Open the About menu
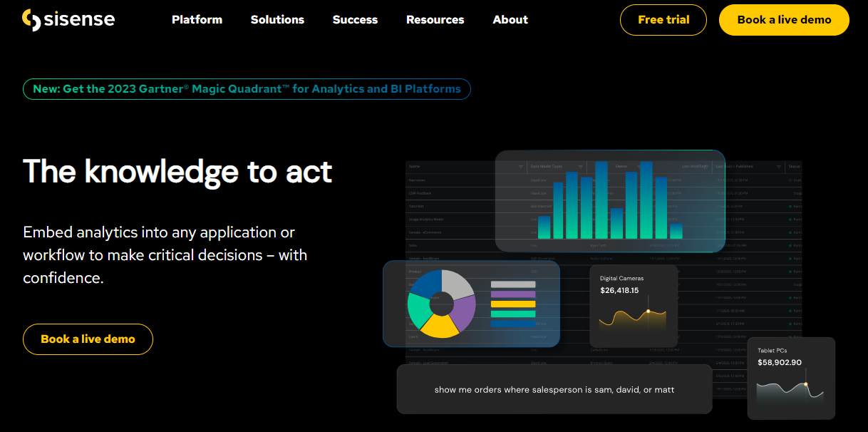The height and width of the screenshot is (432, 868). [510, 20]
